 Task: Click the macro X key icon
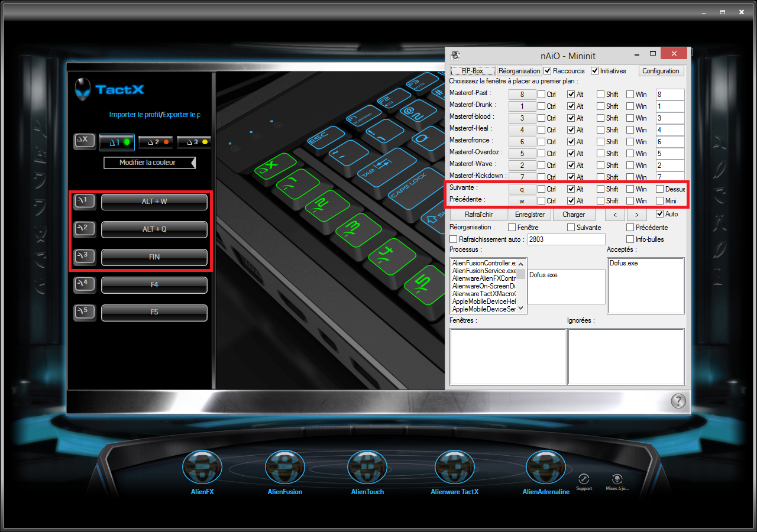coord(84,141)
